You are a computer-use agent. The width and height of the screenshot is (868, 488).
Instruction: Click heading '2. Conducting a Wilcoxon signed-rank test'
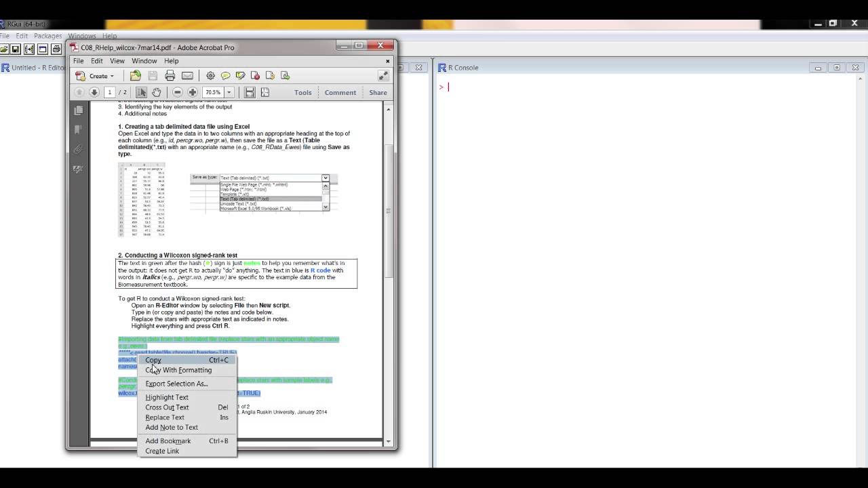tap(178, 256)
